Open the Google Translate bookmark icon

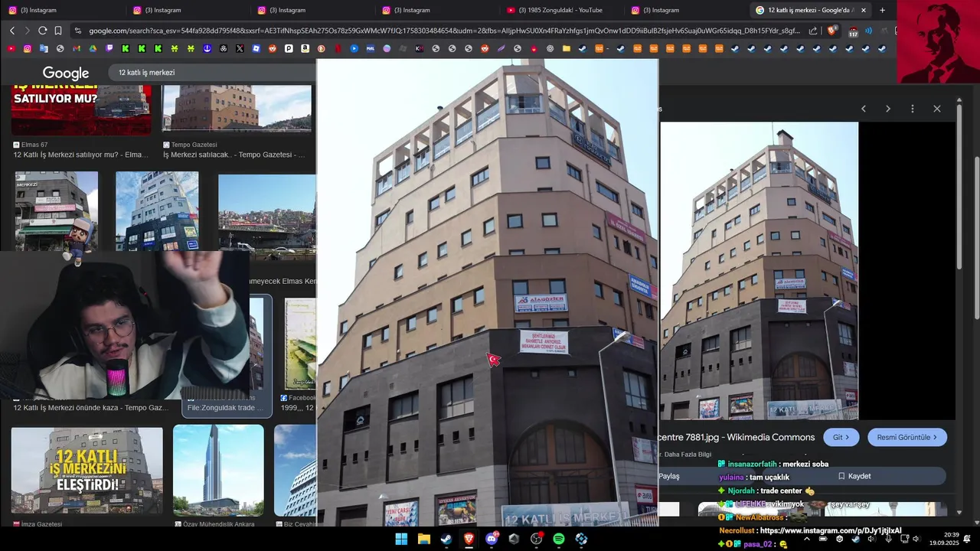[44, 48]
